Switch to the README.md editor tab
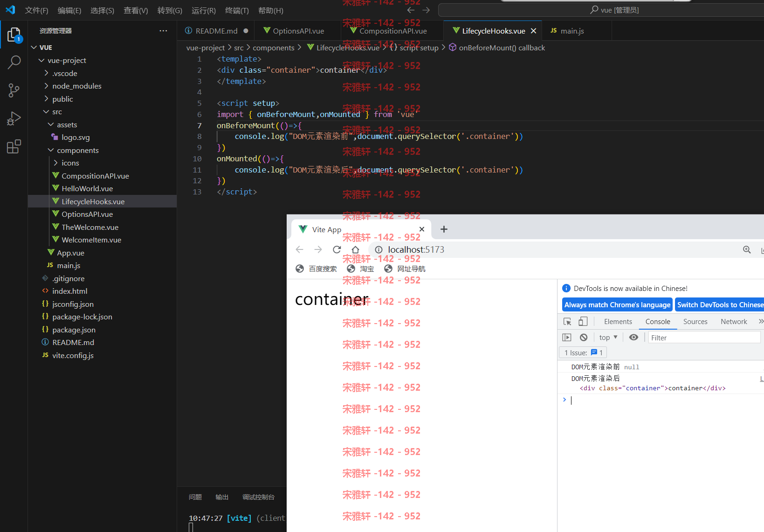Image resolution: width=764 pixels, height=532 pixels. (x=216, y=31)
